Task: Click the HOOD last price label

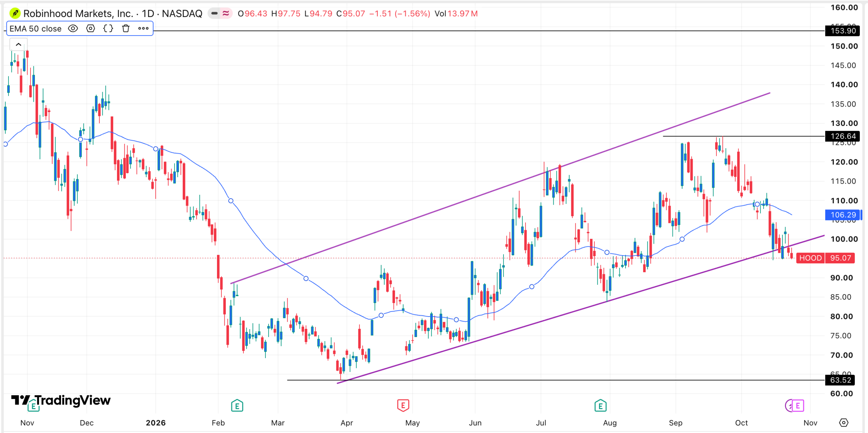Action: coord(825,258)
